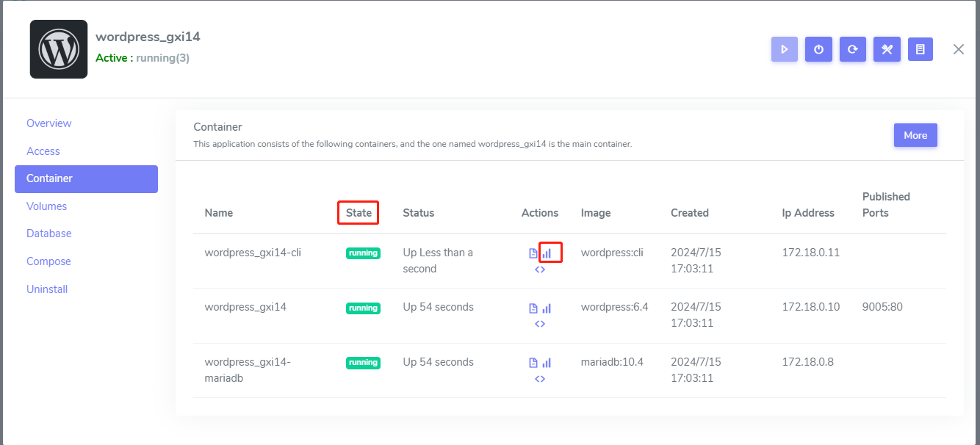This screenshot has width=980, height=445.
Task: View stats chart for wordpress_gxi14 row
Action: [x=547, y=308]
